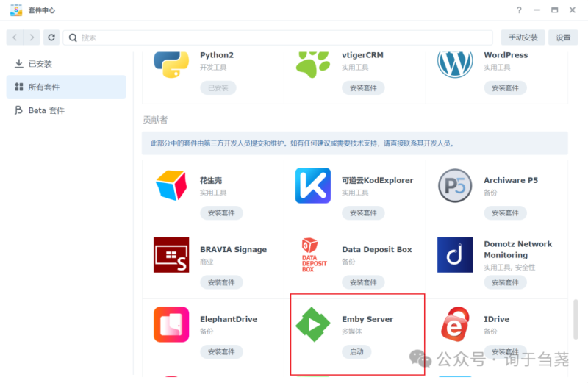Install 可道云KodExplorer package
The width and height of the screenshot is (588, 383).
(363, 213)
